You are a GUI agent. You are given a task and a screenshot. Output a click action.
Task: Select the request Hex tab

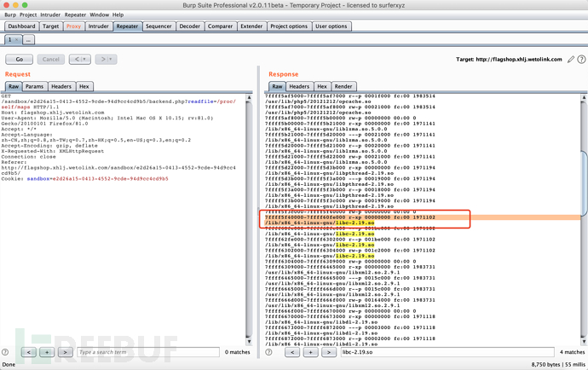click(84, 86)
